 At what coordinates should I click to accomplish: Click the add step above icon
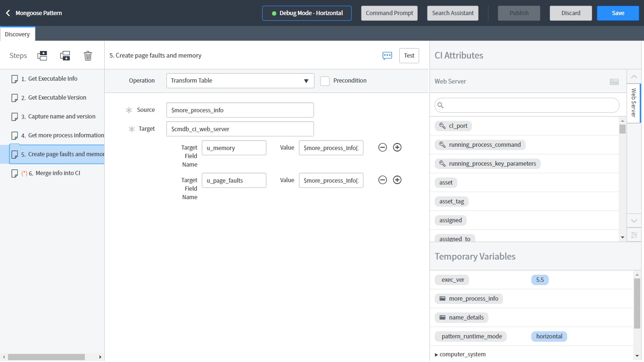click(x=42, y=56)
